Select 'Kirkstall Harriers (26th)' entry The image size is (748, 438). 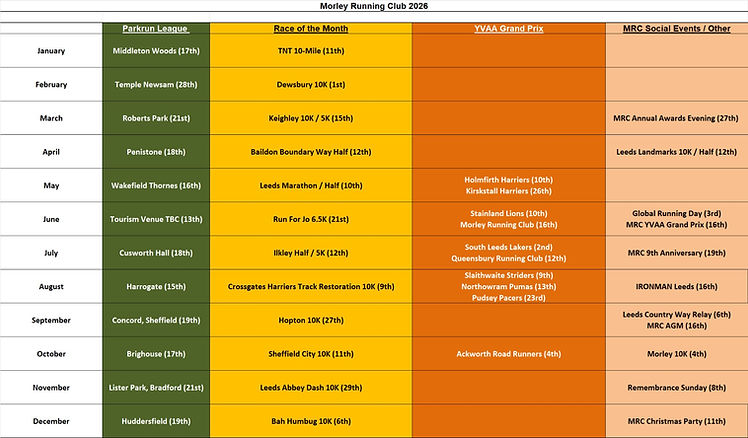point(509,191)
